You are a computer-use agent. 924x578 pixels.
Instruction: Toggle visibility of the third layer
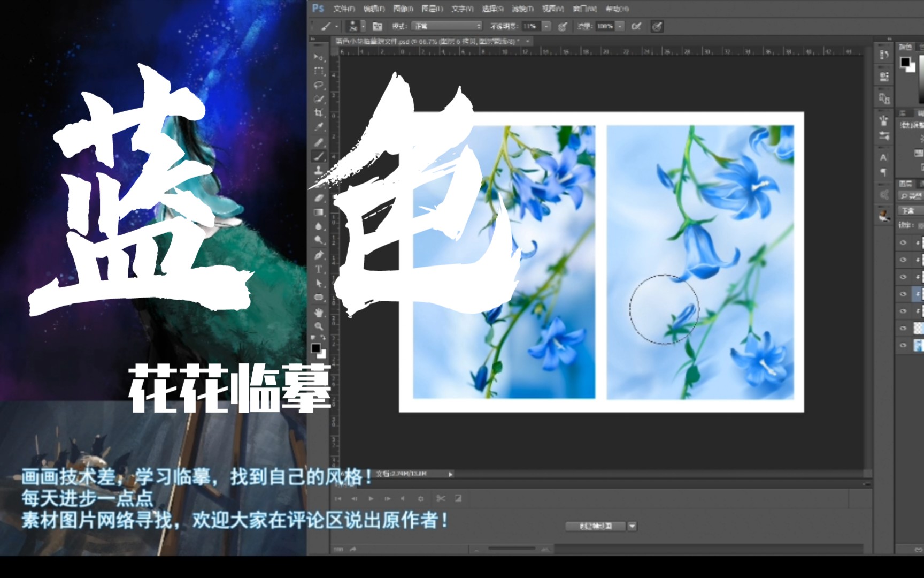tap(903, 277)
